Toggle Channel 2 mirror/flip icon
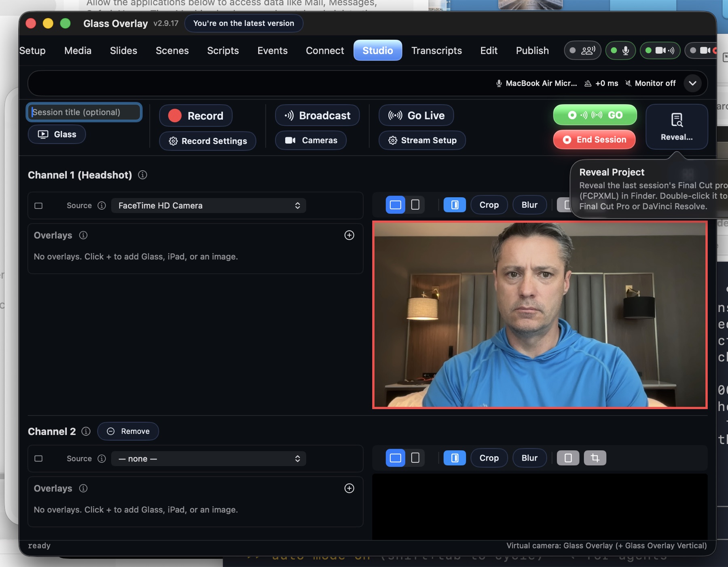This screenshot has width=728, height=567. pyautogui.click(x=455, y=458)
